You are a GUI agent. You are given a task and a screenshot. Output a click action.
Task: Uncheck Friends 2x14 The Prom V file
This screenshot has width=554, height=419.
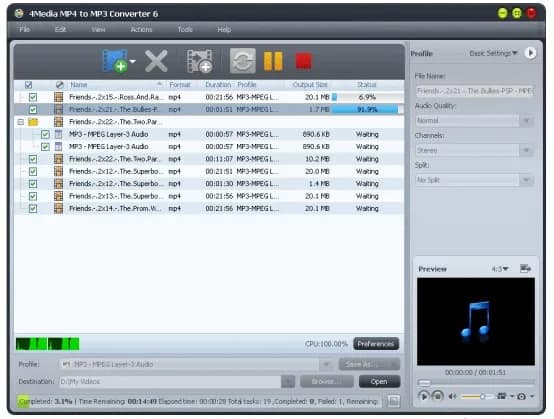(33, 208)
